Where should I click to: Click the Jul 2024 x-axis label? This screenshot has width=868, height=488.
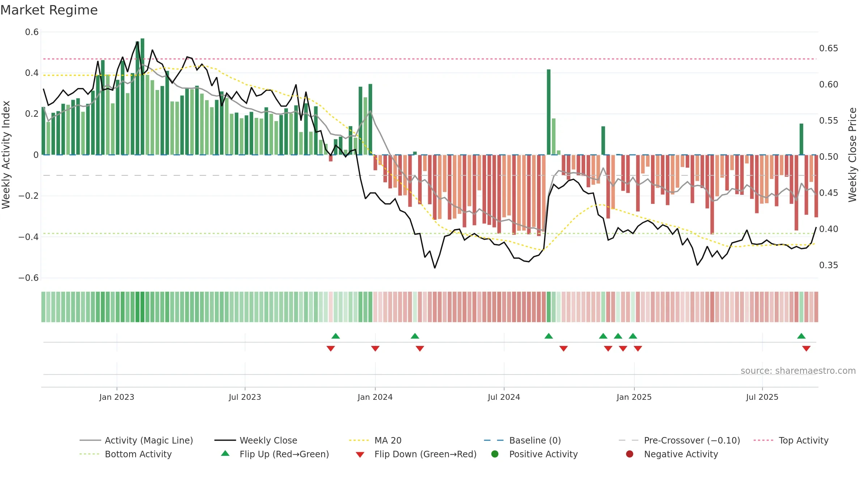(504, 397)
